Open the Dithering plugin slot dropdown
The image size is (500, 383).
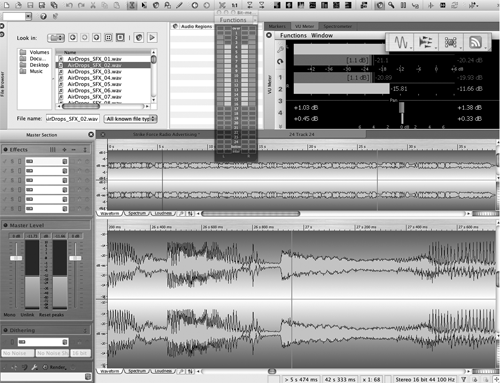(65, 342)
